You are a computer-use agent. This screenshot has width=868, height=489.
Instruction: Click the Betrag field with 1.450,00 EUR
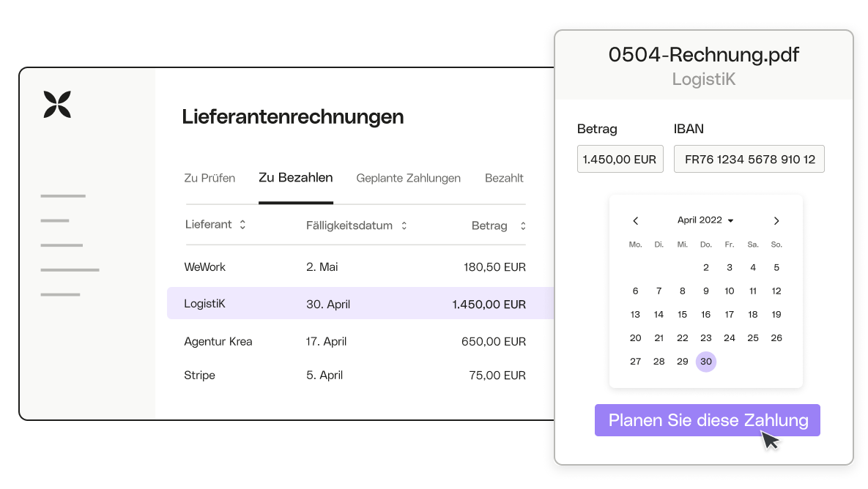[x=620, y=159]
